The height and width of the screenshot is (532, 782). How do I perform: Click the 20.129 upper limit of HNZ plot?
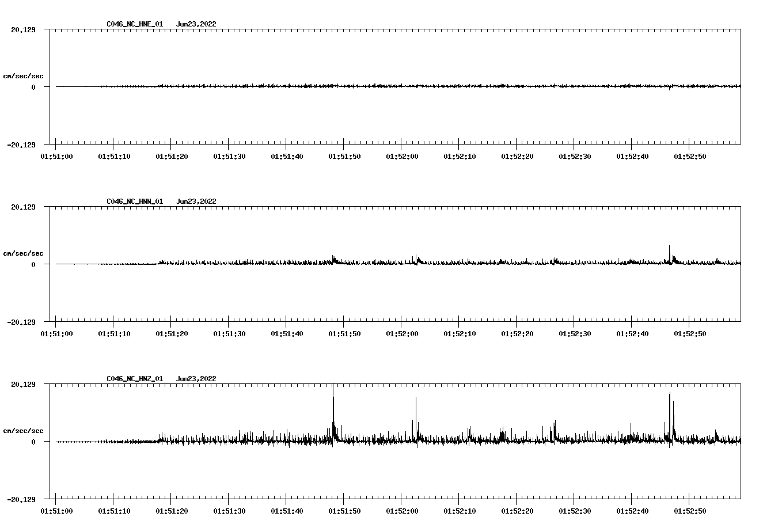(x=24, y=384)
